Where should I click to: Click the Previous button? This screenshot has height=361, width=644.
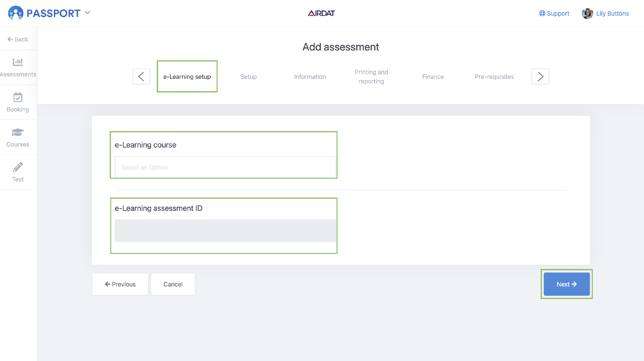120,284
